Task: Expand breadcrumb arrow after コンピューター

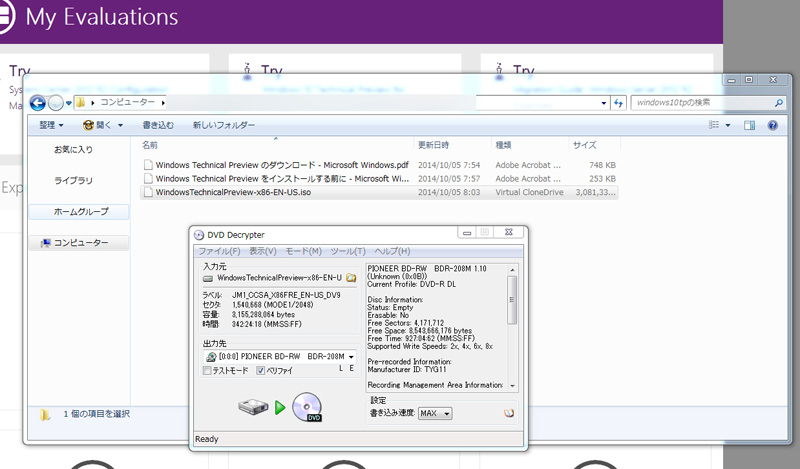Action: click(x=163, y=103)
